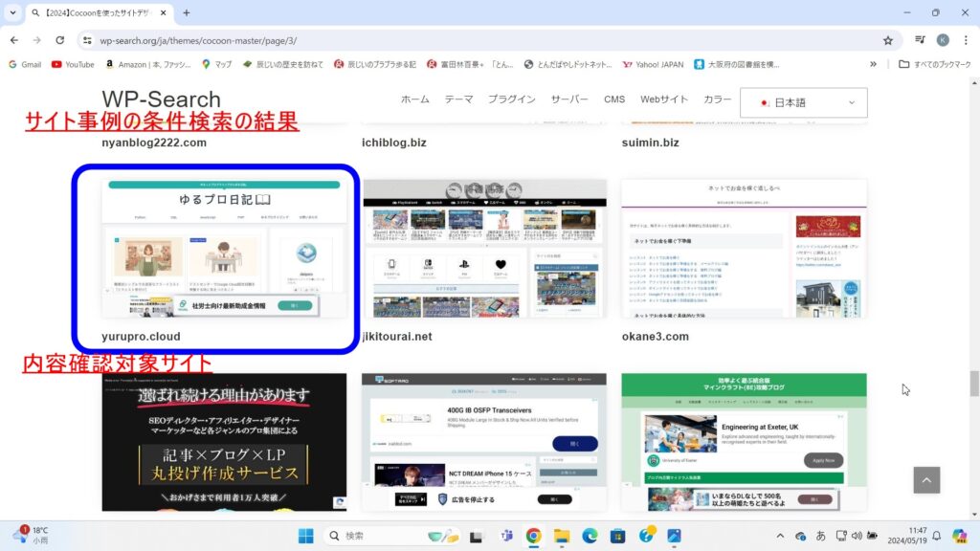Reload the current page

pyautogui.click(x=59, y=40)
